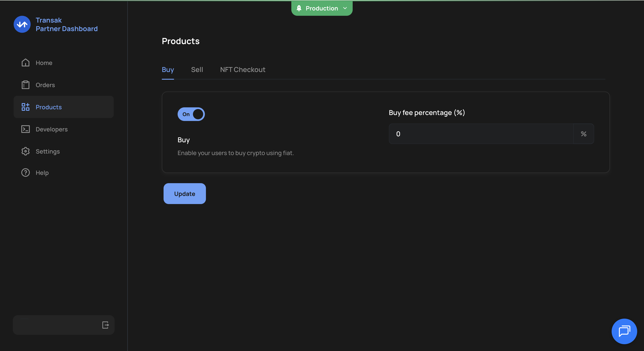Click the Update button
This screenshot has width=644, height=351.
point(185,194)
